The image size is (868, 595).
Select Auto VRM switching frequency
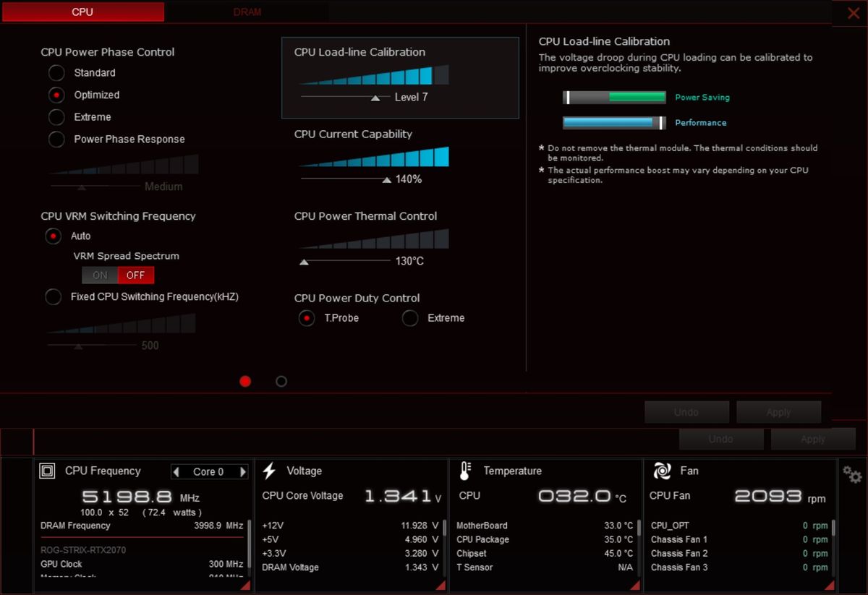[53, 236]
